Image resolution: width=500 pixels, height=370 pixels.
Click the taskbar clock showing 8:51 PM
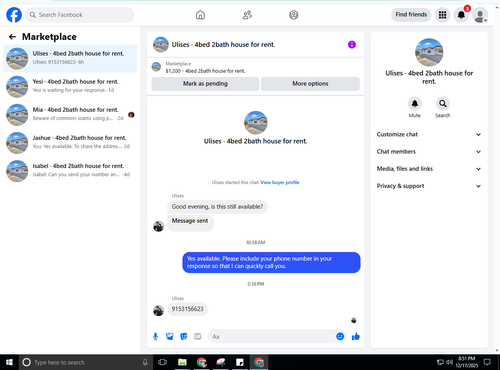tap(466, 362)
